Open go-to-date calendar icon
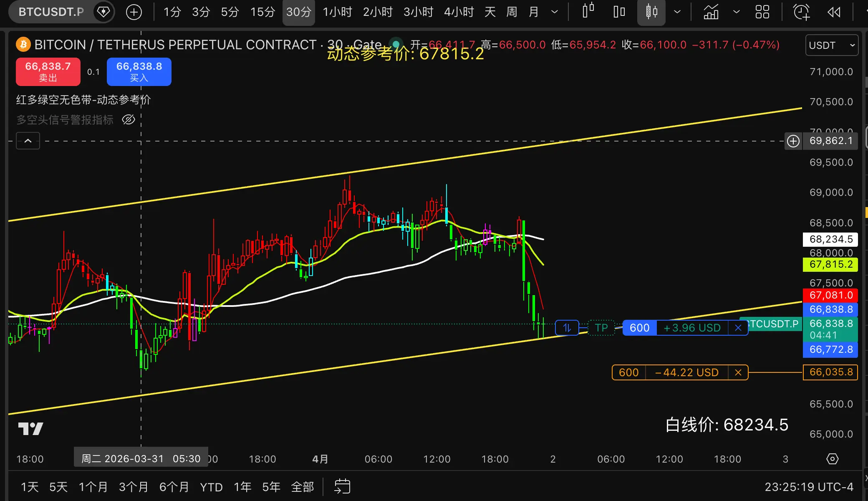 pos(342,486)
